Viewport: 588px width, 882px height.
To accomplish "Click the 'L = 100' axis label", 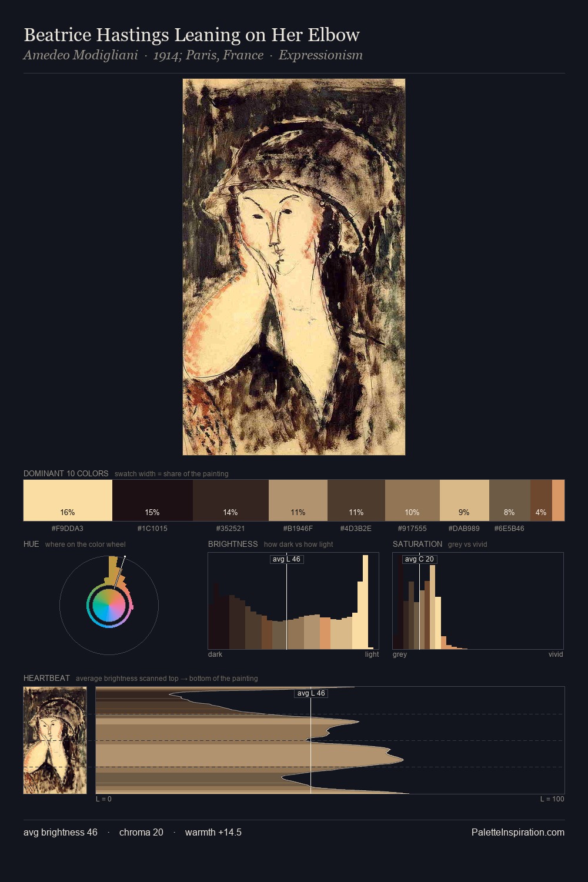I will (552, 799).
